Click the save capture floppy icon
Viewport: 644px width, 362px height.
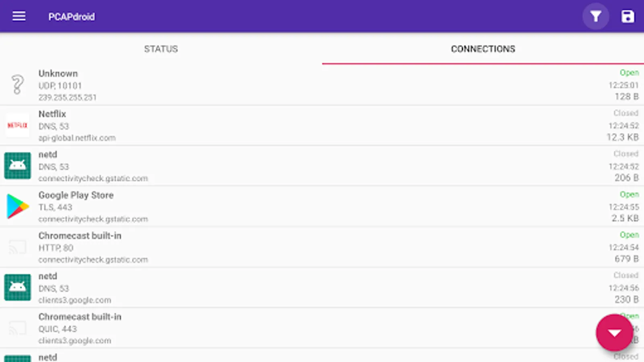627,16
